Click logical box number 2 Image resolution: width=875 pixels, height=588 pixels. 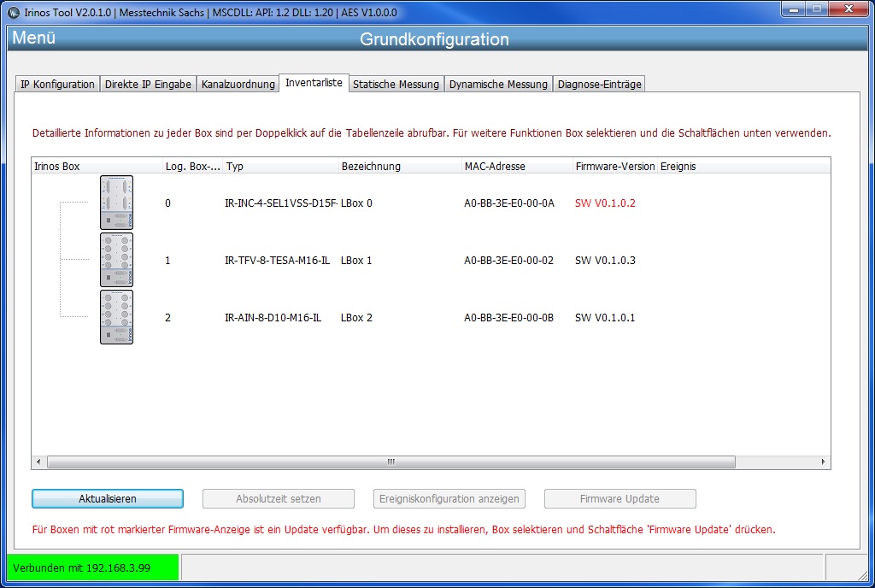point(167,318)
